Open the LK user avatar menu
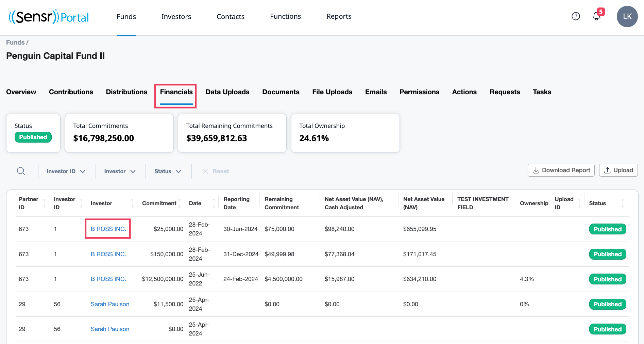This screenshot has width=644, height=344. point(627,16)
